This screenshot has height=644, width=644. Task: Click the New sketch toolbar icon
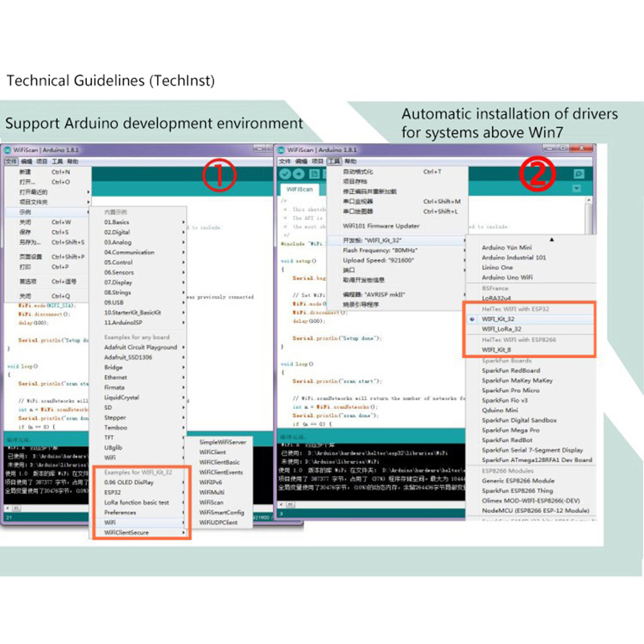(313, 174)
